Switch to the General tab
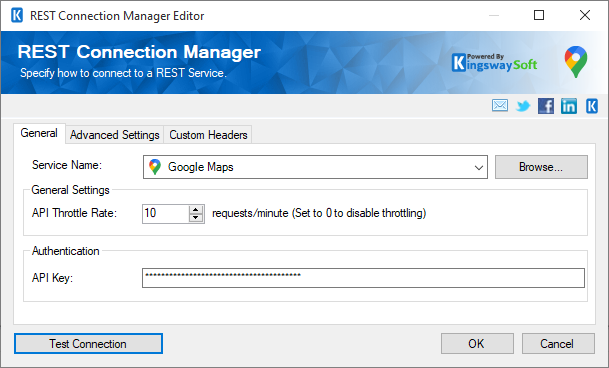Image resolution: width=609 pixels, height=368 pixels. click(39, 133)
